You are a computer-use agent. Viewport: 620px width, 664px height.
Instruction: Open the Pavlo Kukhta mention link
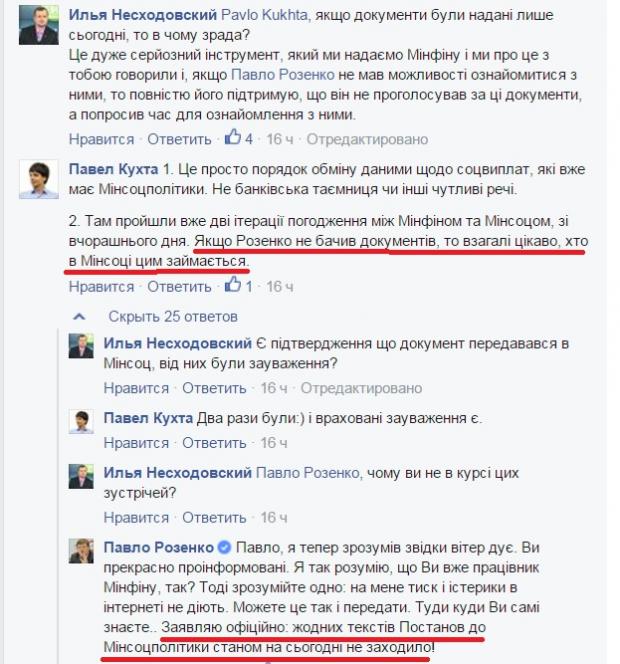[264, 15]
